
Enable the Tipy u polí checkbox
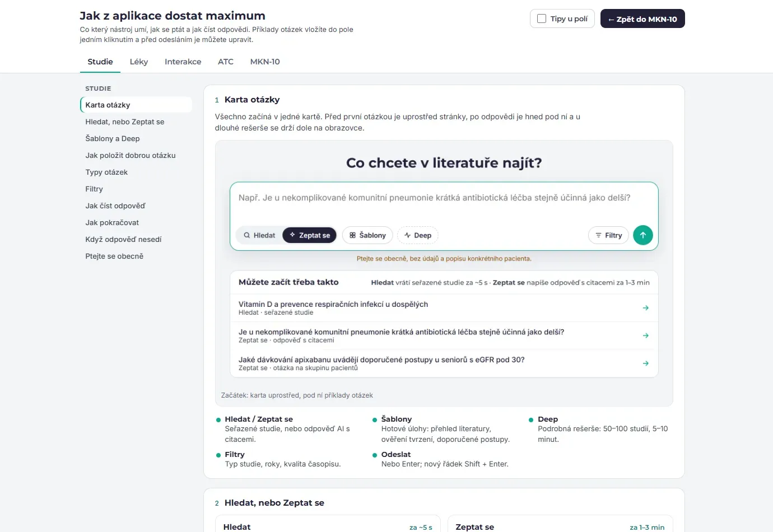click(x=542, y=18)
